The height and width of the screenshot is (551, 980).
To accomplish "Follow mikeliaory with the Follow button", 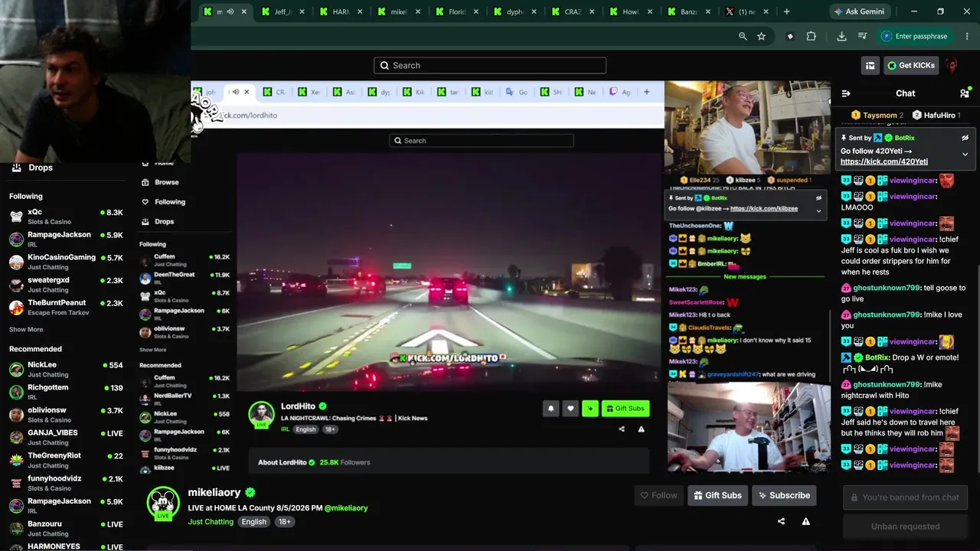I will pos(658,495).
